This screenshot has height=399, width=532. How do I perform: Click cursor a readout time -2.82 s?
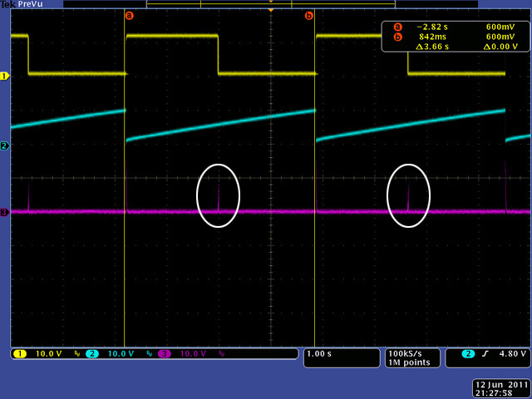(x=432, y=26)
